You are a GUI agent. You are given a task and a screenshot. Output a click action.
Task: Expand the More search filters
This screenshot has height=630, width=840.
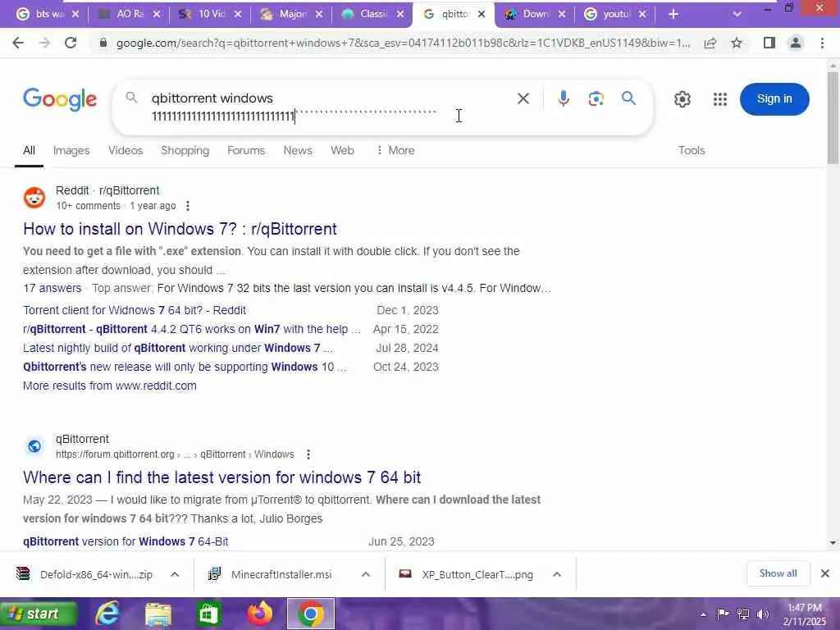point(395,151)
